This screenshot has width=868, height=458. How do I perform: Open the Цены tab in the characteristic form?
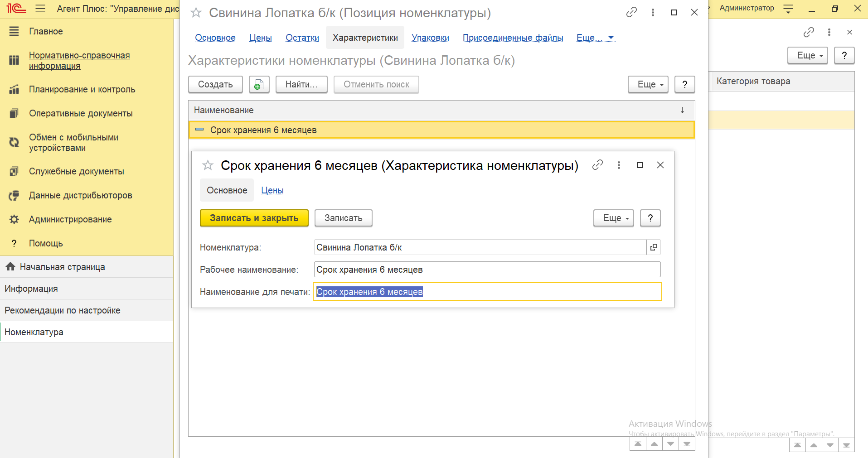[x=272, y=191]
